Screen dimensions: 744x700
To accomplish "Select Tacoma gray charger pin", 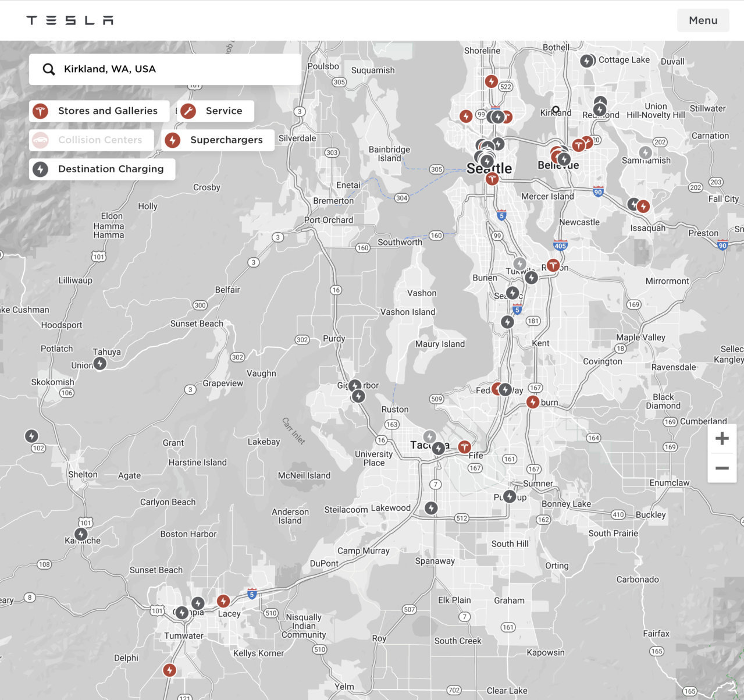I will coord(429,436).
